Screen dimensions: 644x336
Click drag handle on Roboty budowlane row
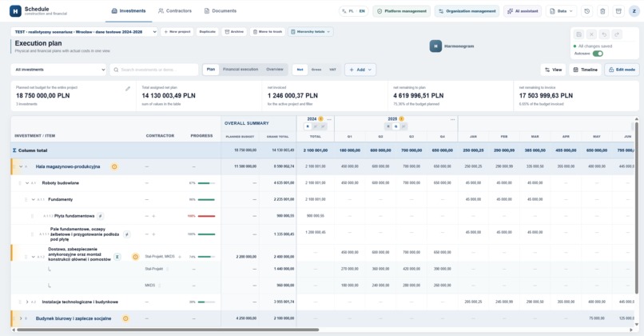(x=20, y=183)
